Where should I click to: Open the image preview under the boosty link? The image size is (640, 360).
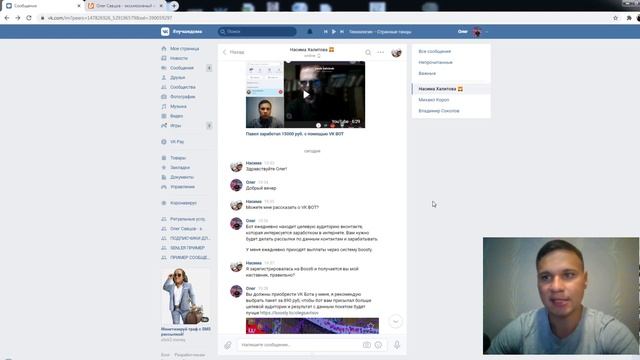312,326
